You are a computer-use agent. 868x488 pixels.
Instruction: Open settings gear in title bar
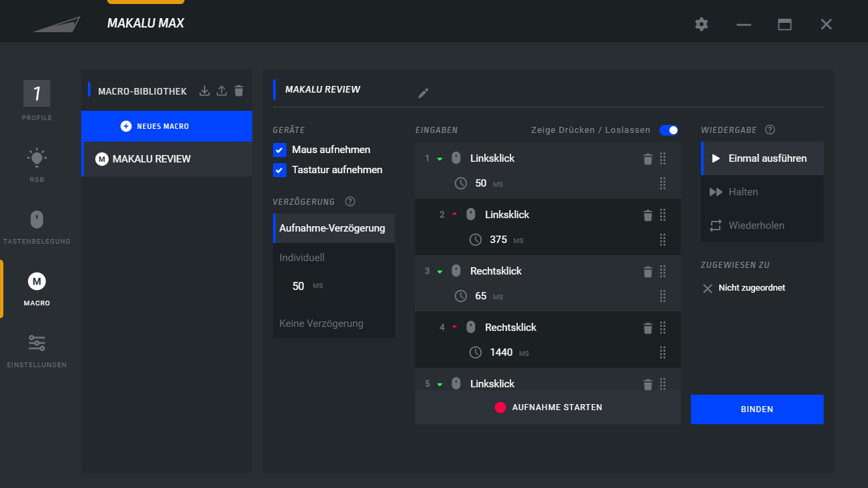click(x=701, y=24)
